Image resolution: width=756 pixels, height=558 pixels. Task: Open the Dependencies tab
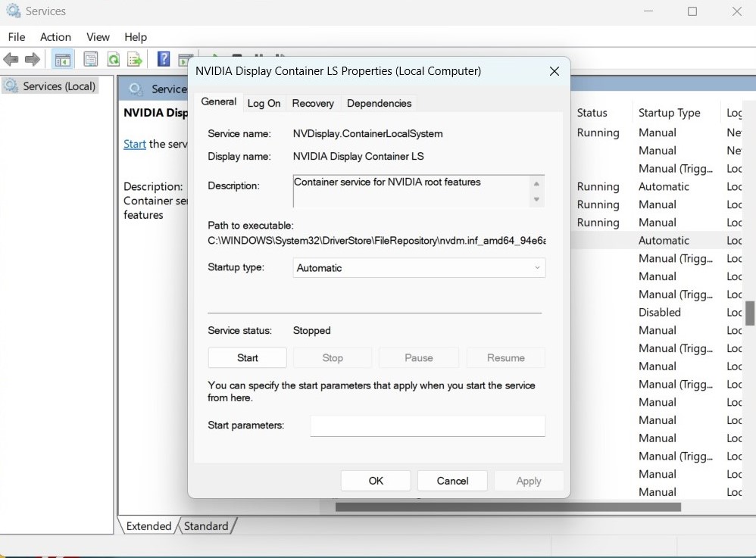[x=379, y=103]
